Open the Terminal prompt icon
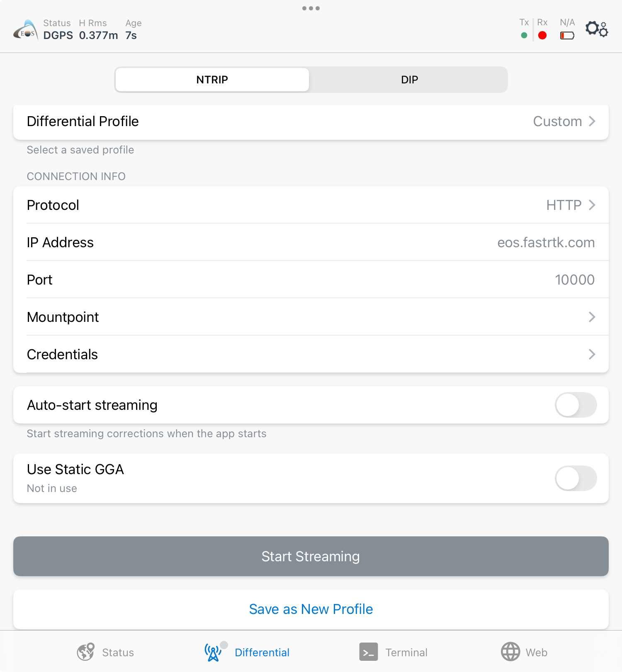622x672 pixels. click(x=369, y=652)
